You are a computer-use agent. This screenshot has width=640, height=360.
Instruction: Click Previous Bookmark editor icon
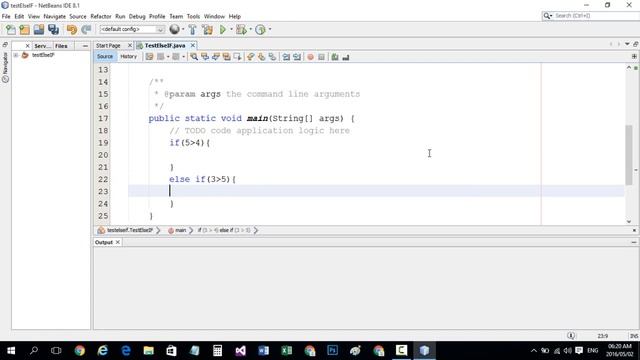tap(251, 57)
